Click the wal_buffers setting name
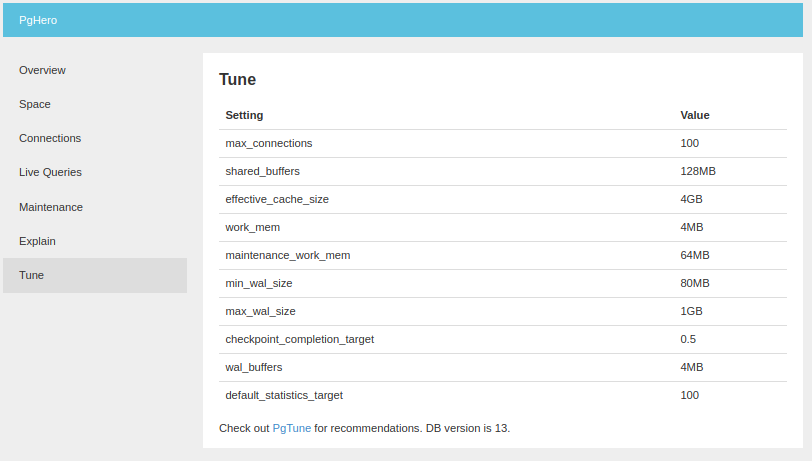The width and height of the screenshot is (812, 461). [253, 367]
